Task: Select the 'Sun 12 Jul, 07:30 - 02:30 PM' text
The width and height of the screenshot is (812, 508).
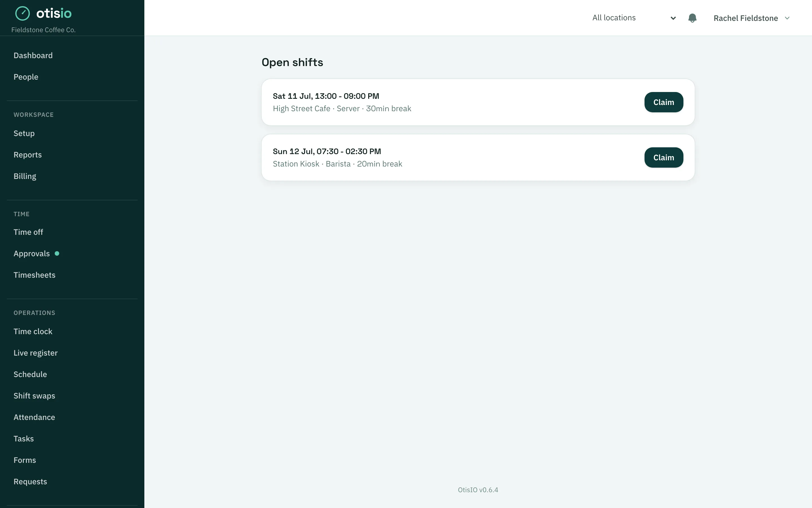Action: tap(327, 152)
